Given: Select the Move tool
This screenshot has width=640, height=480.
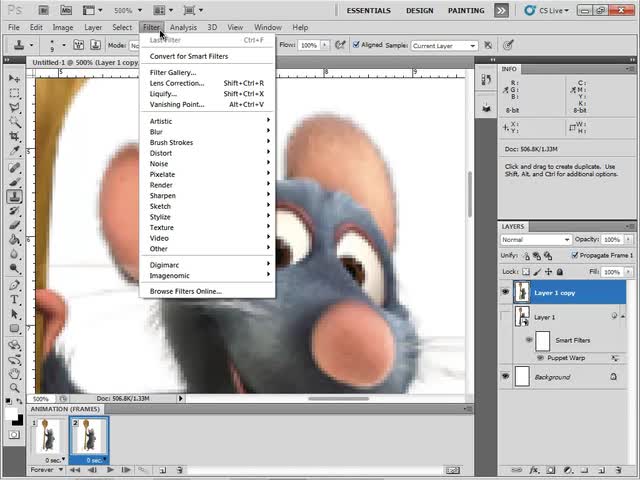Looking at the screenshot, I should tap(14, 78).
